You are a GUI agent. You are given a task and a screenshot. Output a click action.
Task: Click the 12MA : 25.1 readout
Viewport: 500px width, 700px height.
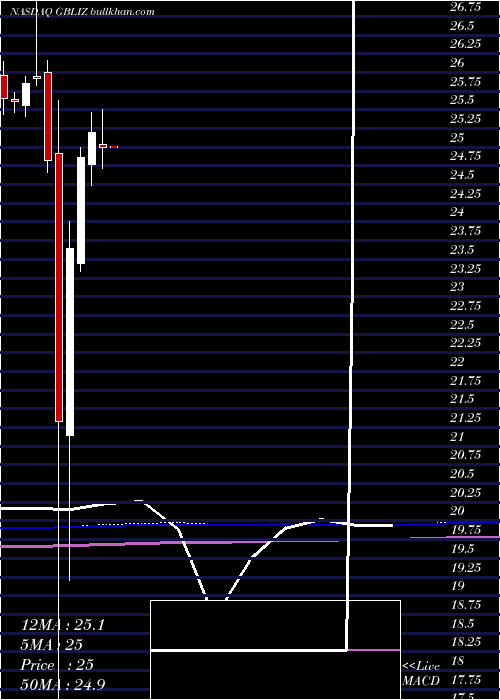coord(63,625)
